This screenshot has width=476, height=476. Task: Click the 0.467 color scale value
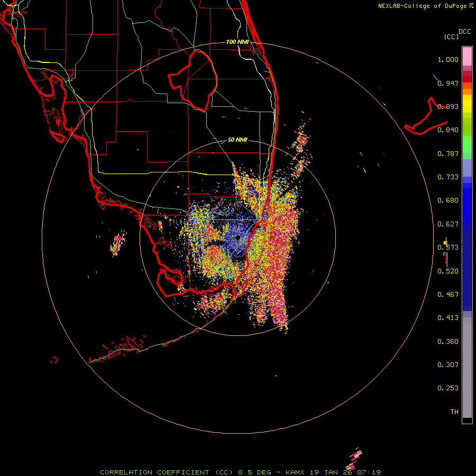(448, 295)
